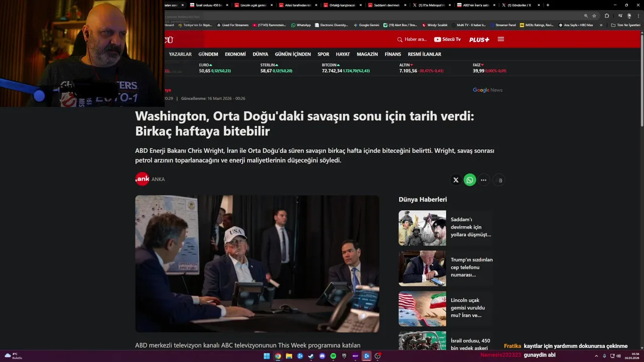
Task: Open IMDb: Ratings bookmark
Action: tap(537, 25)
